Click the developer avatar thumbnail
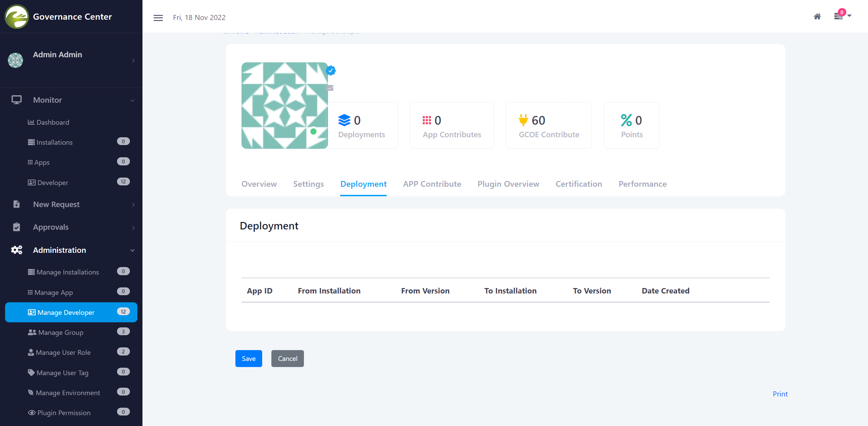The width and height of the screenshot is (868, 426). point(284,105)
